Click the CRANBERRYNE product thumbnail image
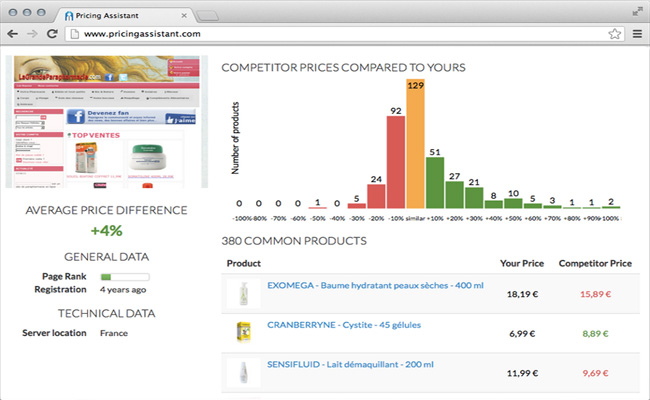 (x=244, y=333)
